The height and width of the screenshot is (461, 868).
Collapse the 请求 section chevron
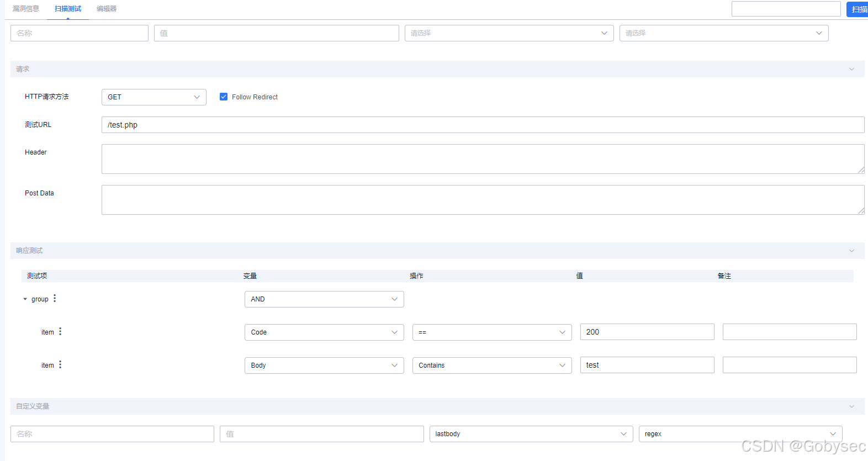[x=851, y=69]
